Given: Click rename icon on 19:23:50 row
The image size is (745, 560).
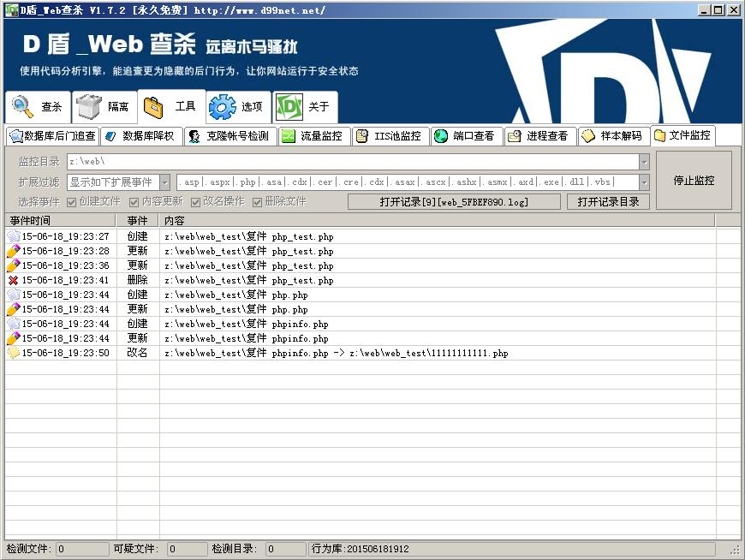Looking at the screenshot, I should click(14, 353).
